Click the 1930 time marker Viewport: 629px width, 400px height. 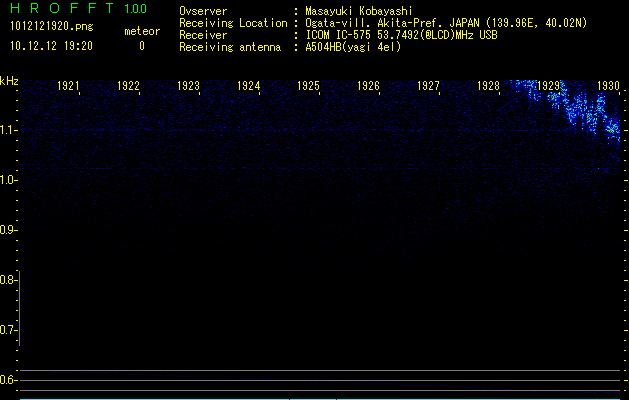608,85
